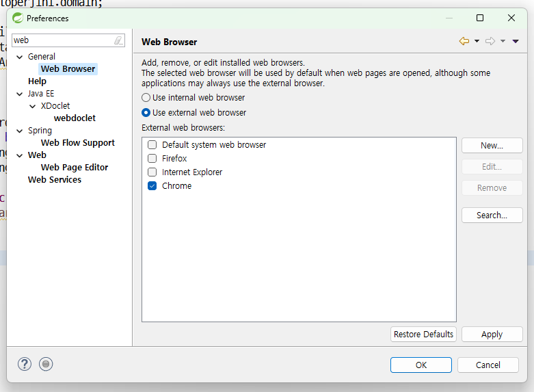Screen dimensions: 534x392
Task: Open the preferences view menu triangle
Action: [x=516, y=41]
